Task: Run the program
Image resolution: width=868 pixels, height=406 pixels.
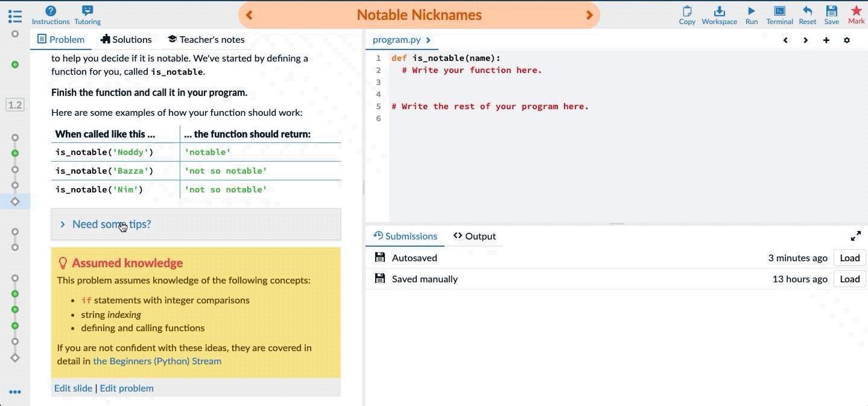Action: (x=751, y=14)
